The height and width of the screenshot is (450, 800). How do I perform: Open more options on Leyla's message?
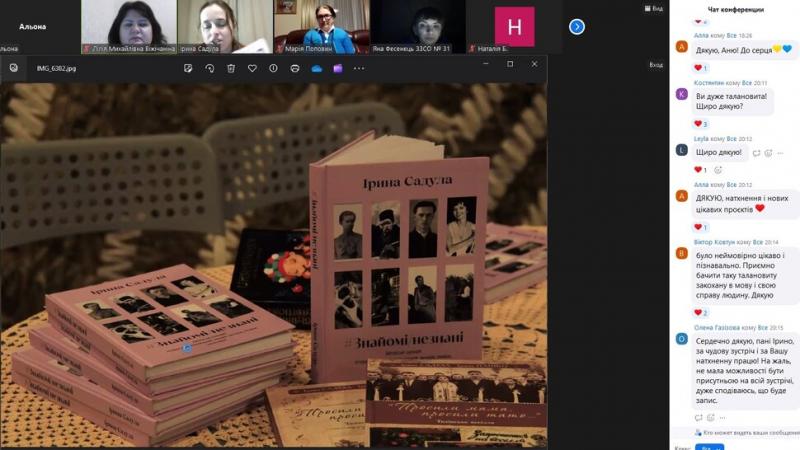[780, 153]
